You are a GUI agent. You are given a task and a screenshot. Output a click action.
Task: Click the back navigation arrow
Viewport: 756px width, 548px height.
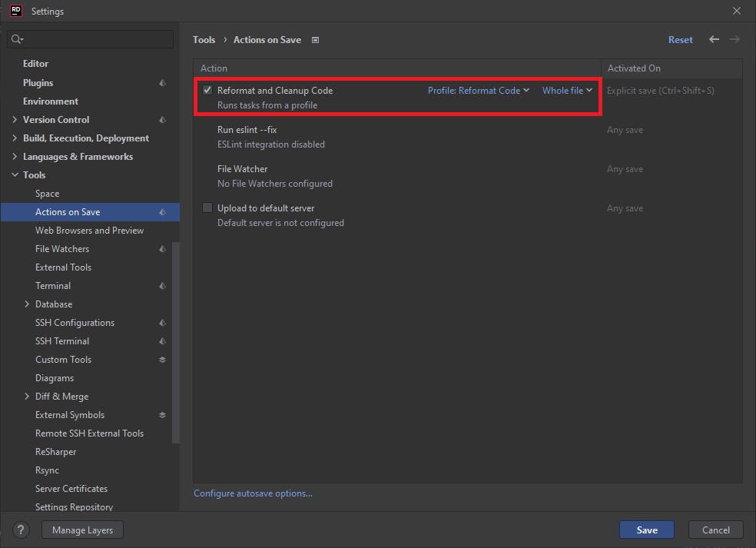[x=713, y=39]
